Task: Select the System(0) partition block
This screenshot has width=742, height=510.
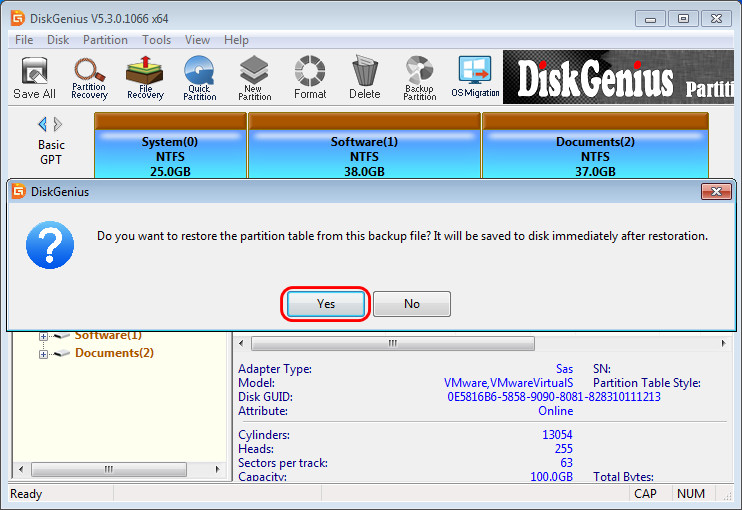Action: click(x=170, y=146)
